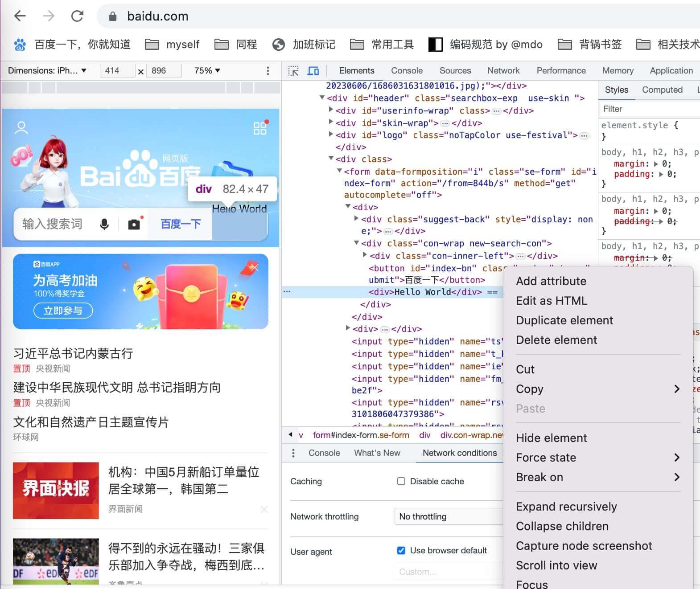Viewport: 700px width, 589px height.
Task: Click the Styles Filter input
Action: pos(649,109)
